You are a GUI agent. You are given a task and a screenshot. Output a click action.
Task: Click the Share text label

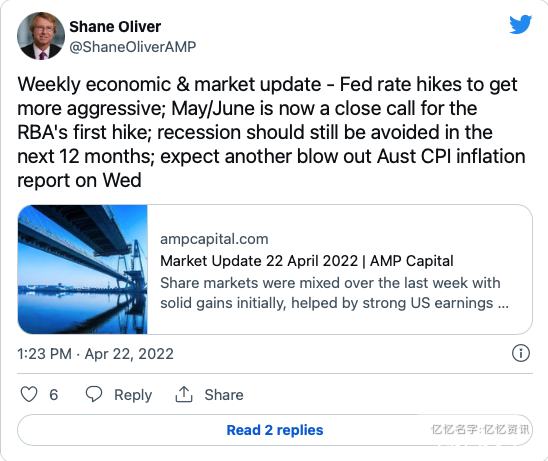(x=224, y=395)
